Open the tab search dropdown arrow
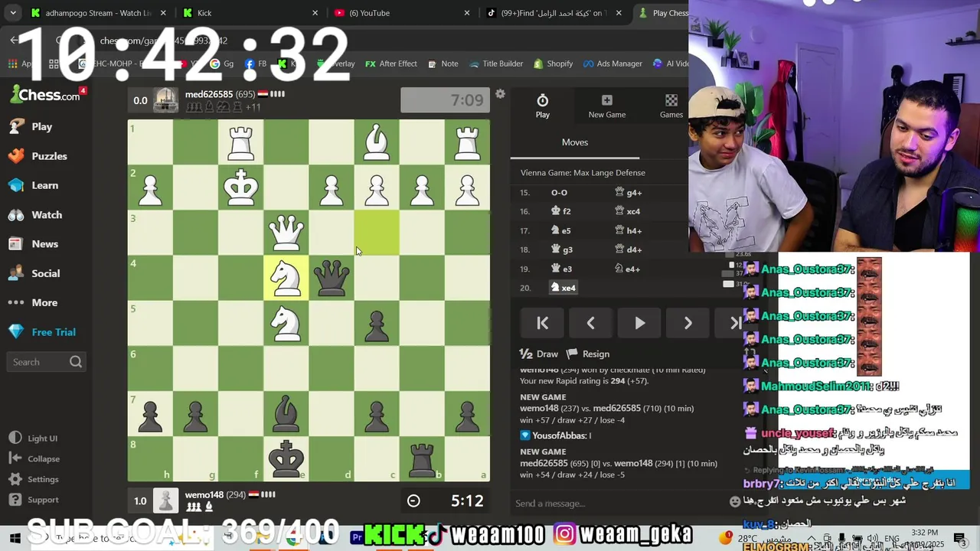 [x=12, y=13]
